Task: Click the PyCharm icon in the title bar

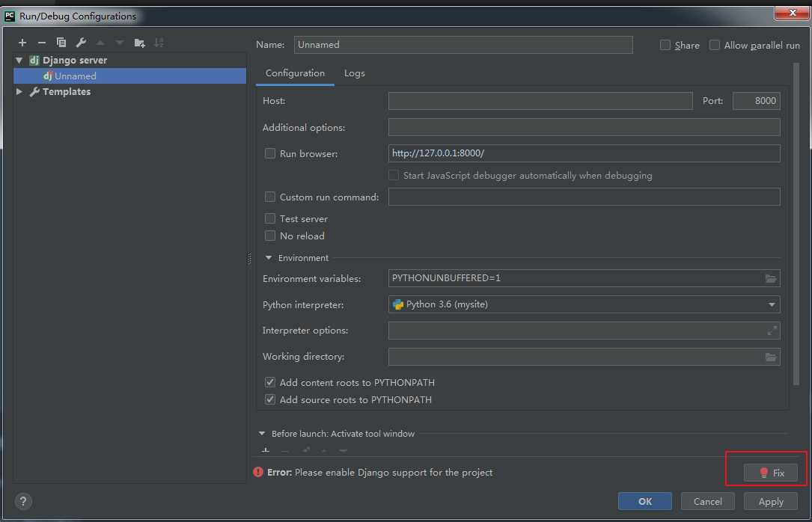Action: click(9, 16)
